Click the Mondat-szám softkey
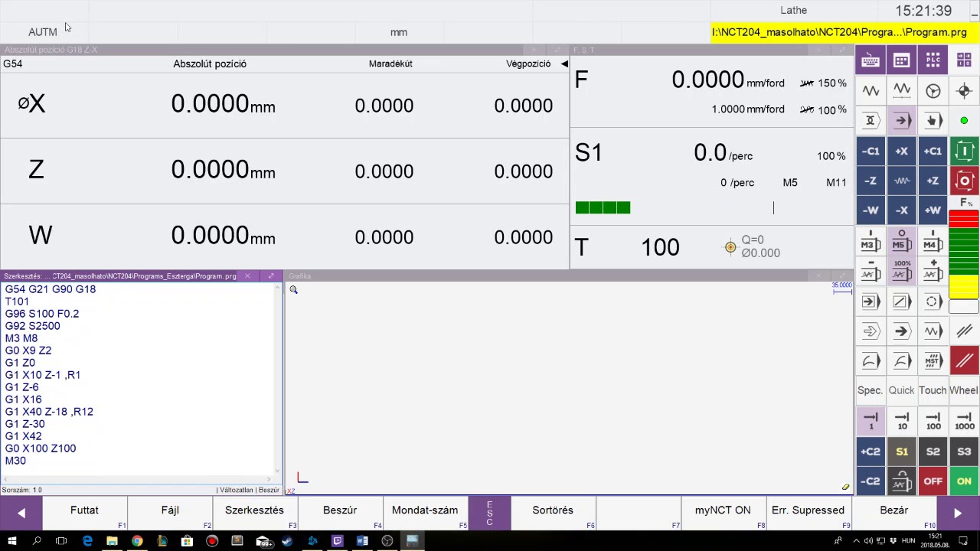Image resolution: width=980 pixels, height=551 pixels. pyautogui.click(x=425, y=512)
